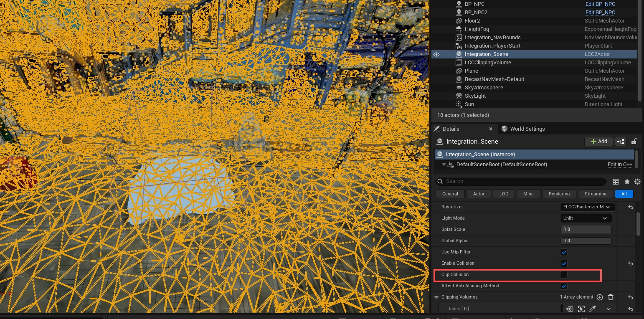Open the Light Mode Unlit dropdown
This screenshot has height=319, width=644.
coord(586,218)
